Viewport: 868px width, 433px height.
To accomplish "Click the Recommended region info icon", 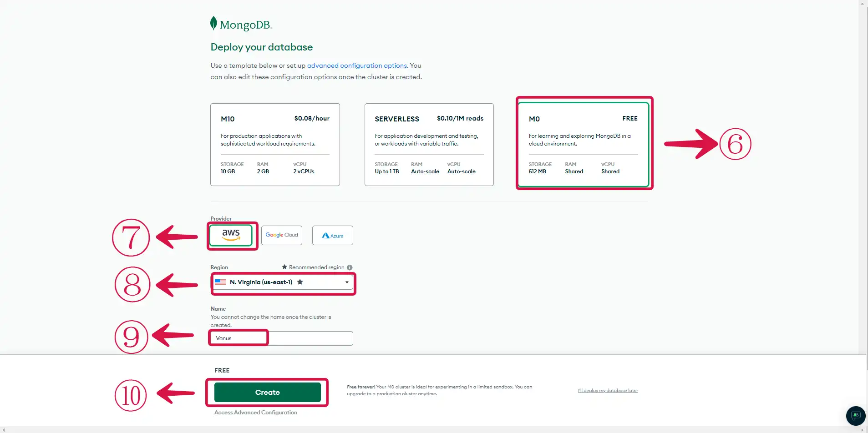I will click(x=350, y=267).
